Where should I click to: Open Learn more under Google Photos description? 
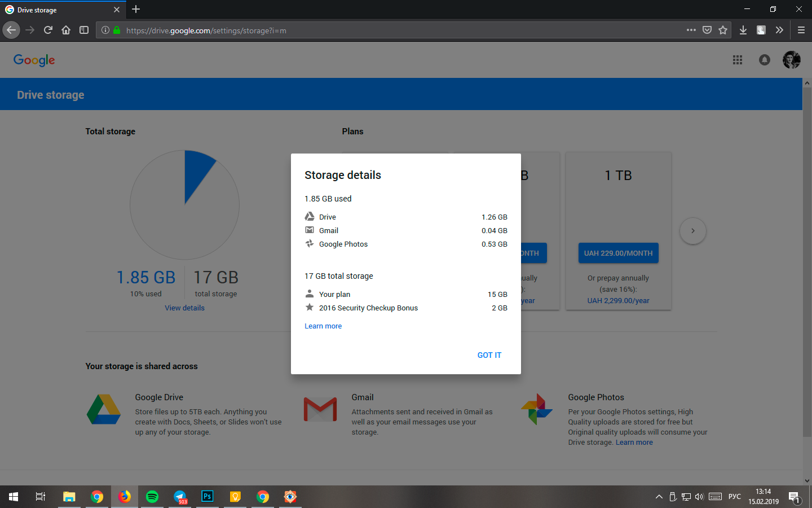[x=634, y=443]
